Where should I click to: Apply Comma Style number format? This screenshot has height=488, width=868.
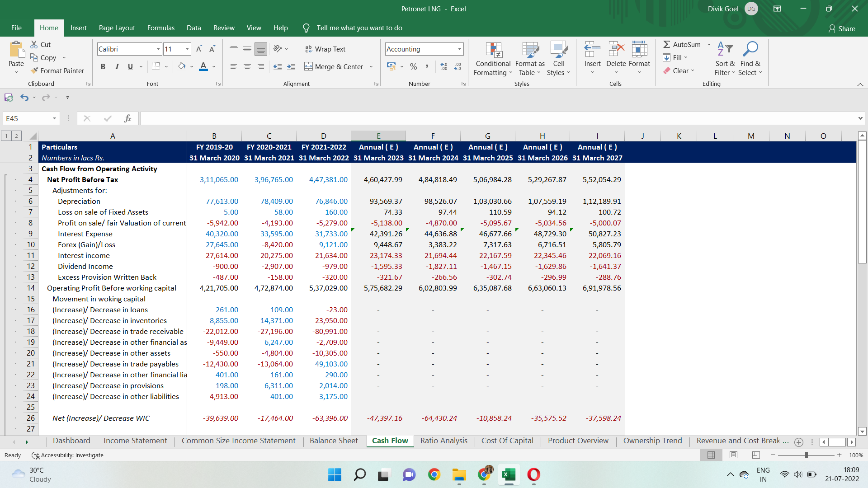point(426,66)
